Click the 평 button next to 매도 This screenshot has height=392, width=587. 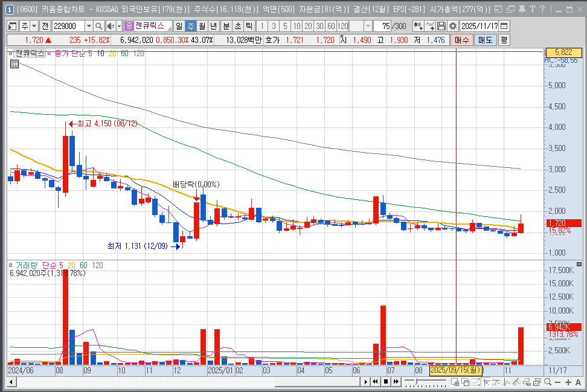coord(504,40)
